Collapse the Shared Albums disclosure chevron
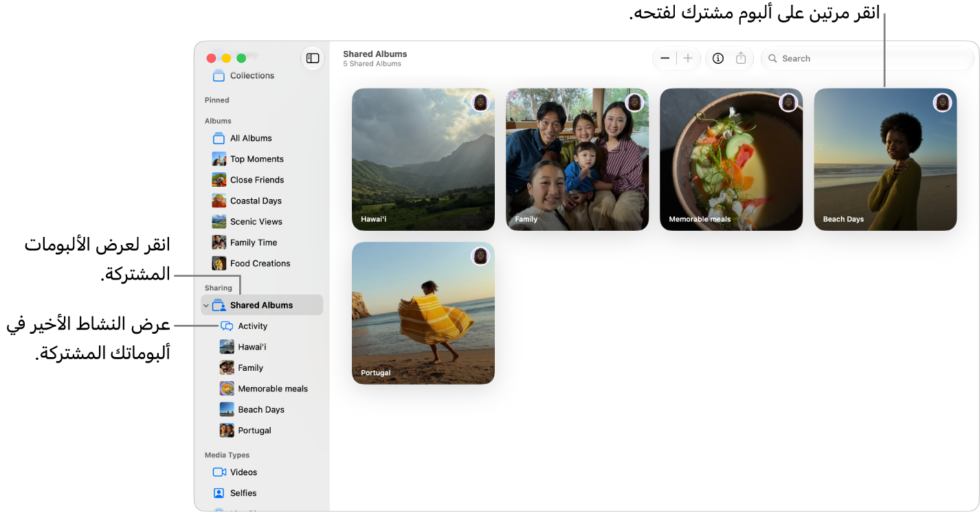The height and width of the screenshot is (513, 980). coord(205,306)
